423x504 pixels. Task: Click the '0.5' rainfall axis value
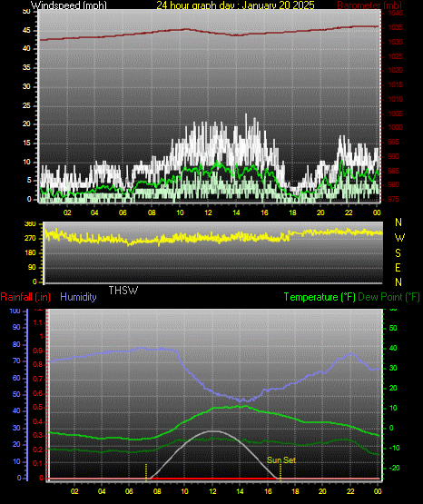coord(38,407)
